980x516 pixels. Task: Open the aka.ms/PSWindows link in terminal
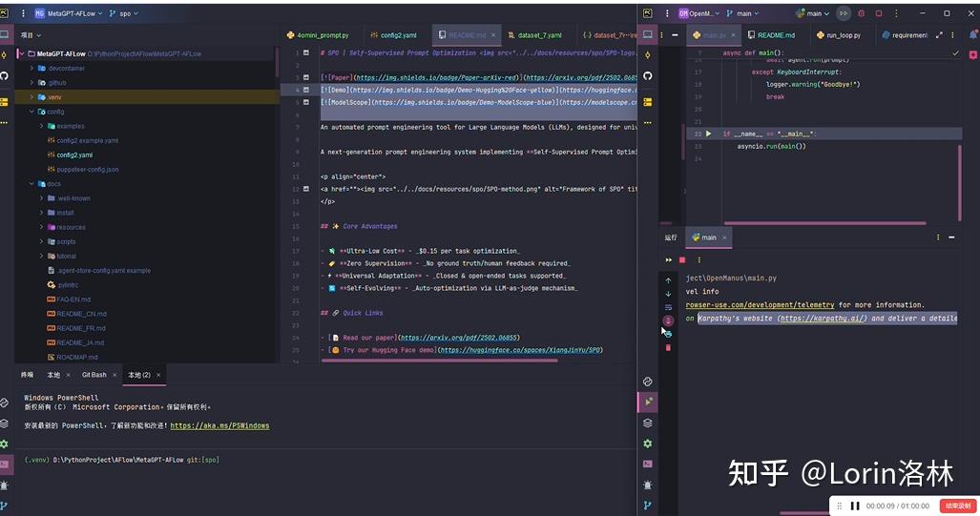219,425
